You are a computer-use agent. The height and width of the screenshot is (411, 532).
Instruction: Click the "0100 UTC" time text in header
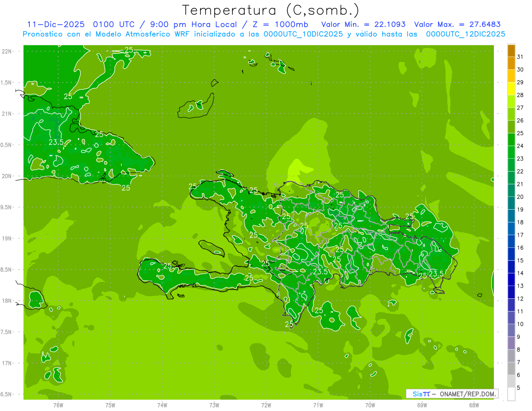113,24
